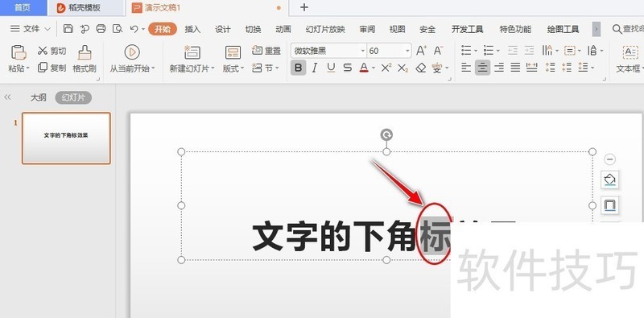Switch to the 幻灯片放映 ribbon tab
644x318 pixels.
coord(325,29)
